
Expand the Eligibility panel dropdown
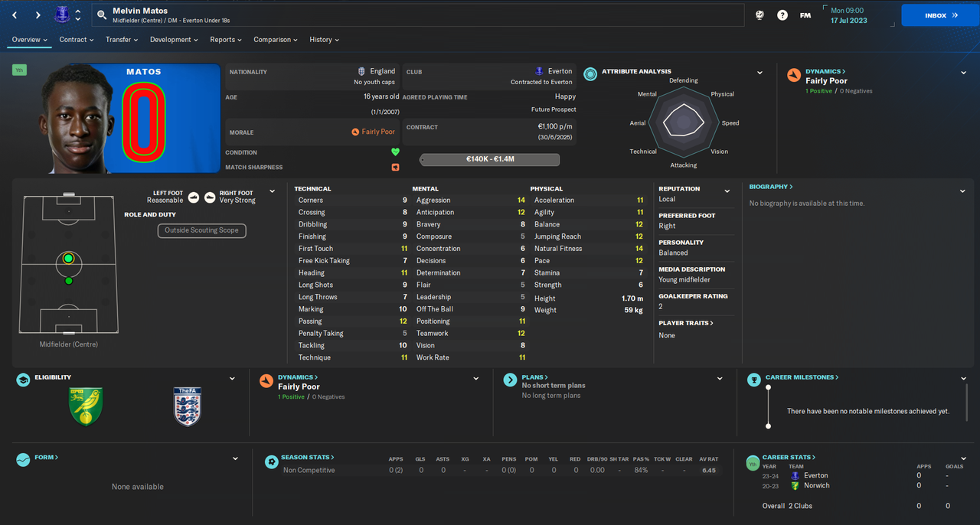pos(233,378)
